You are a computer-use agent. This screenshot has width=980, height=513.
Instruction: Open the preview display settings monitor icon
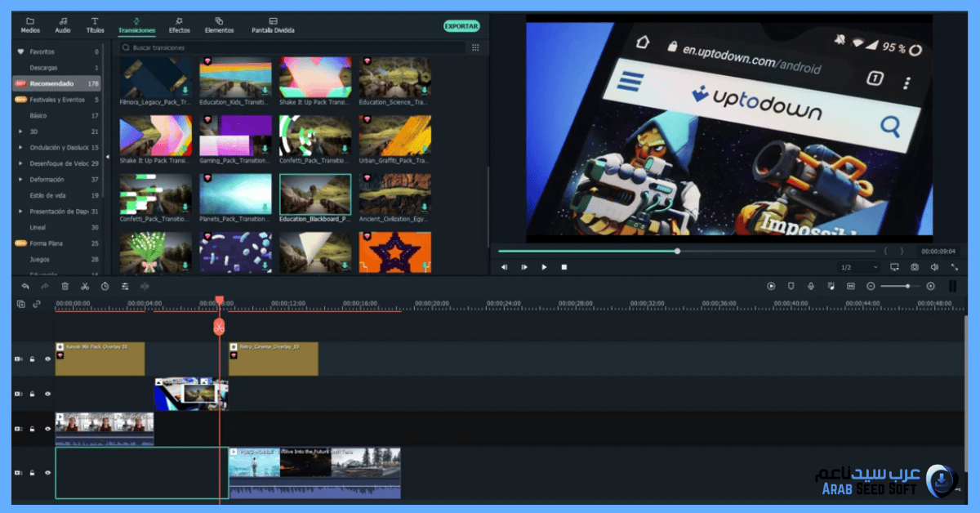[x=894, y=267]
